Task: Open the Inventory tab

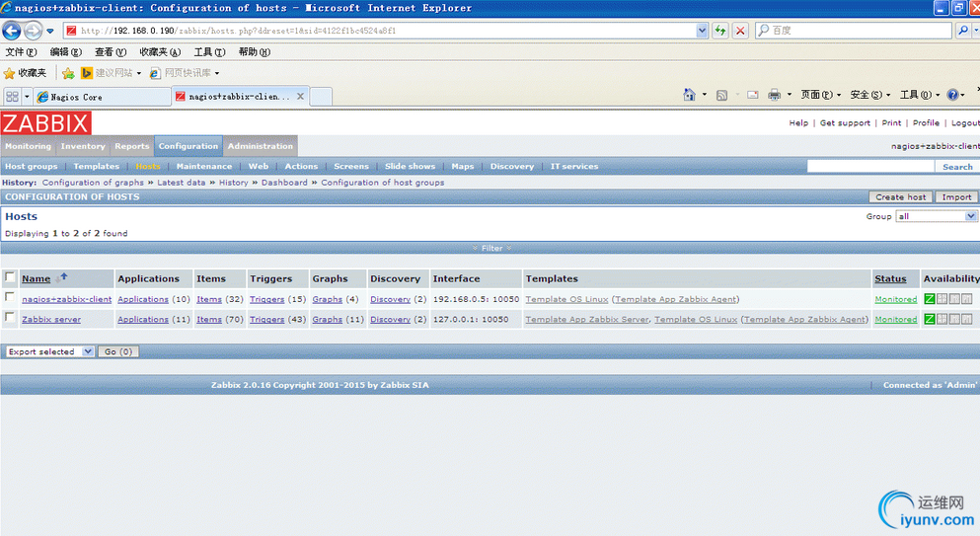Action: tap(83, 146)
